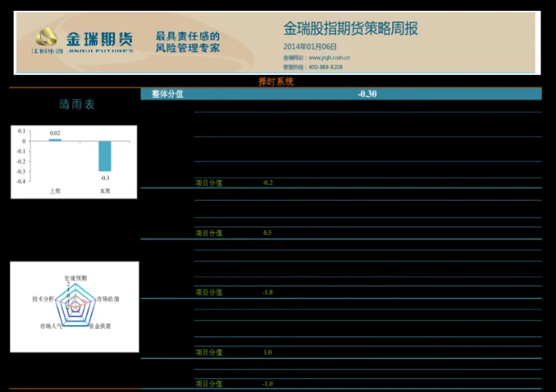Click the 资金供需 radar axis label
556x392 pixels.
100,326
